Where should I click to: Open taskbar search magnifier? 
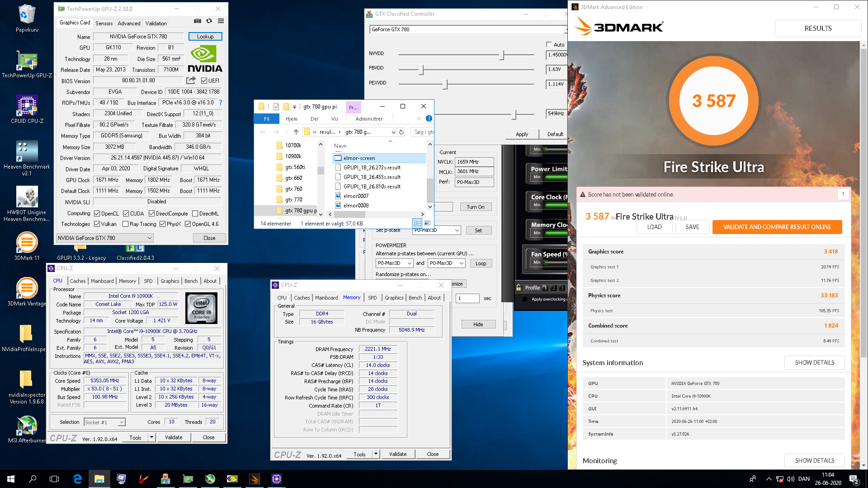pyautogui.click(x=33, y=479)
